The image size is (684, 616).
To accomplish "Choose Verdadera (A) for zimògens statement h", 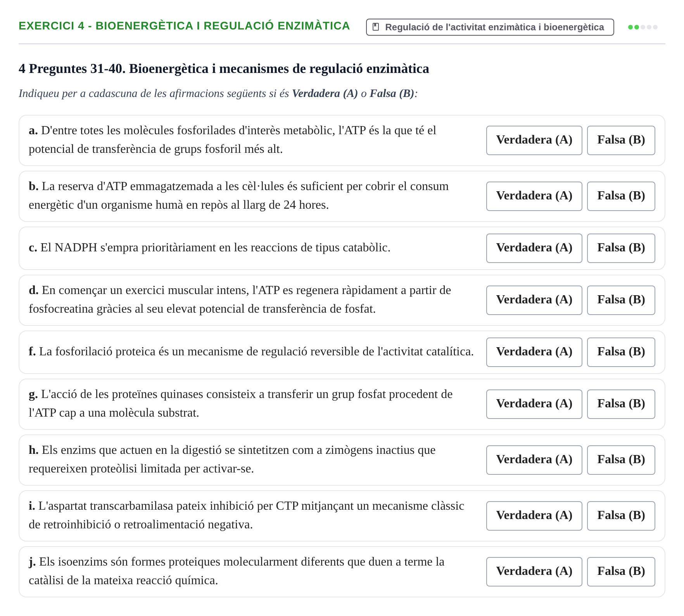I will (x=534, y=460).
